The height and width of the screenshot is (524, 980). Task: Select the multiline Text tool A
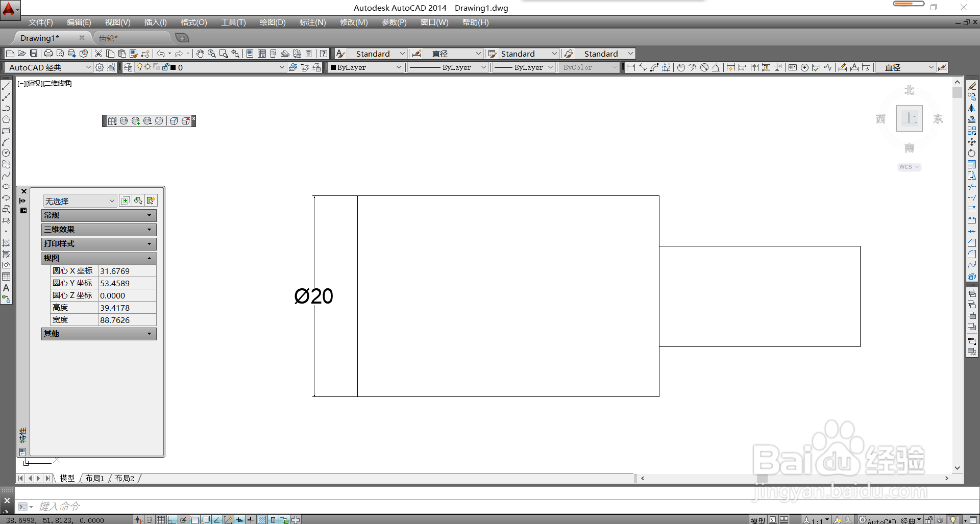pos(6,288)
